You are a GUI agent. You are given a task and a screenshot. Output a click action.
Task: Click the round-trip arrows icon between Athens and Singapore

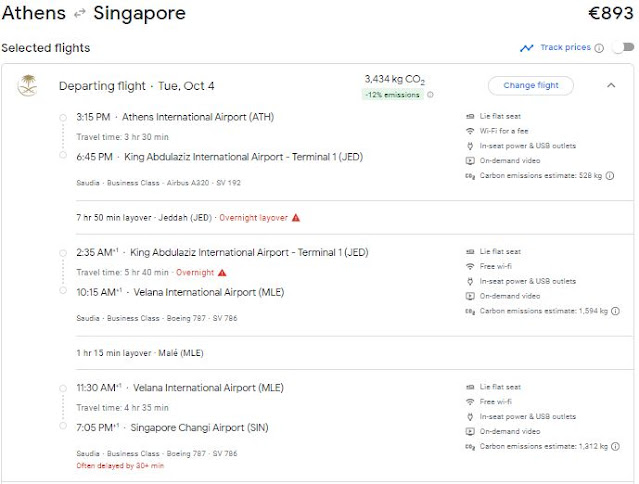tap(79, 14)
